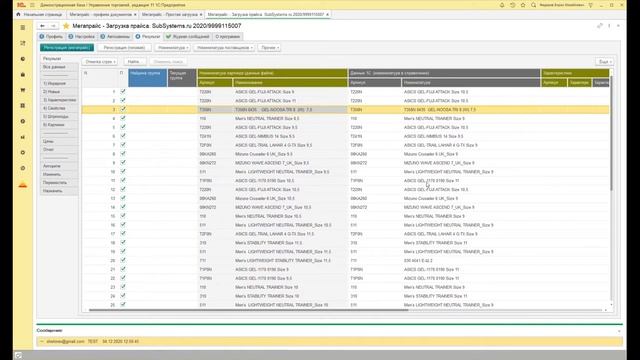This screenshot has height=360, width=640.
Task: Open the favorites star in the title bar
Action: [523, 5]
